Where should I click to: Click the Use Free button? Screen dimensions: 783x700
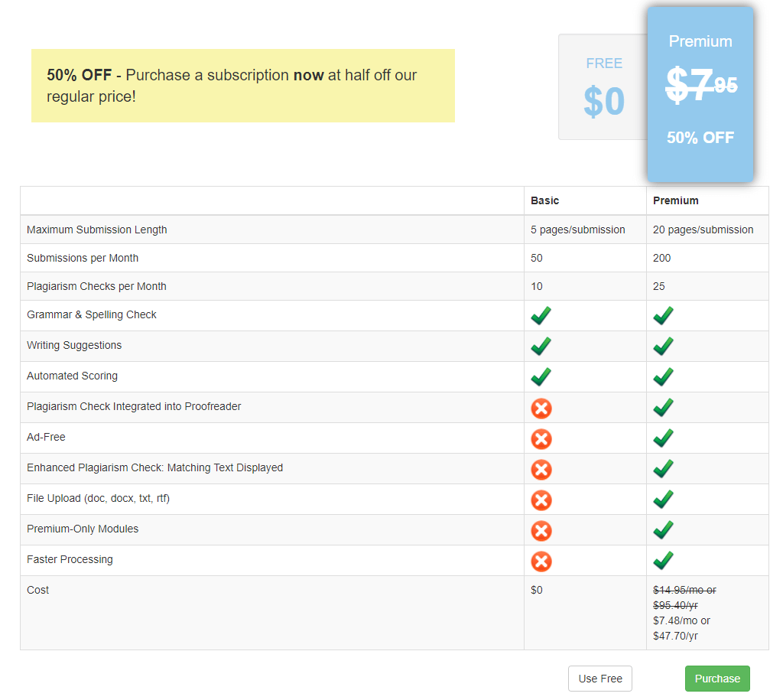(599, 679)
